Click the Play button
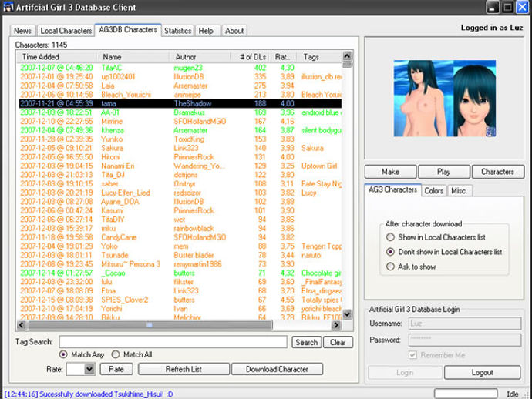Screen dimensions: 532x399 (x=444, y=172)
